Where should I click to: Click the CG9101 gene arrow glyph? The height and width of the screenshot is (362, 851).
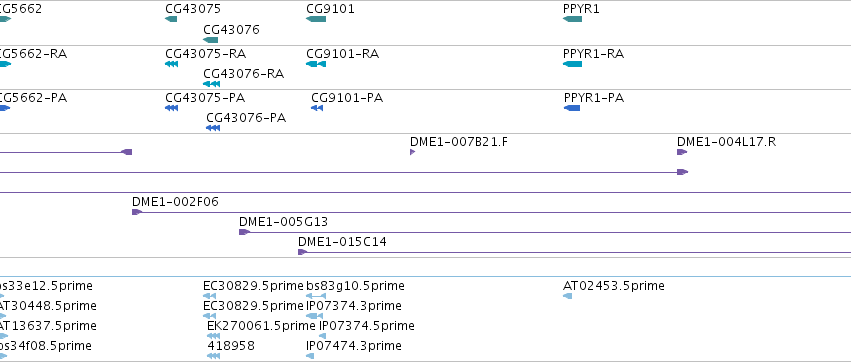coord(316,20)
